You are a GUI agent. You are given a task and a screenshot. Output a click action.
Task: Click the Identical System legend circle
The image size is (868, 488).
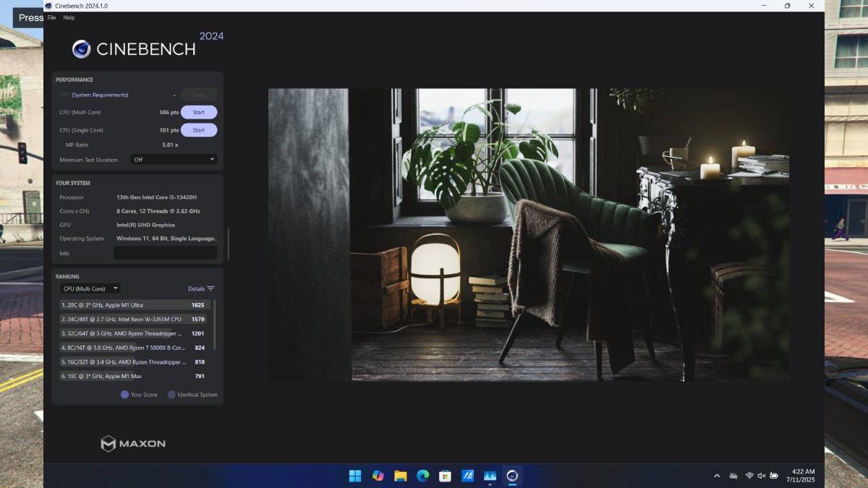(171, 395)
